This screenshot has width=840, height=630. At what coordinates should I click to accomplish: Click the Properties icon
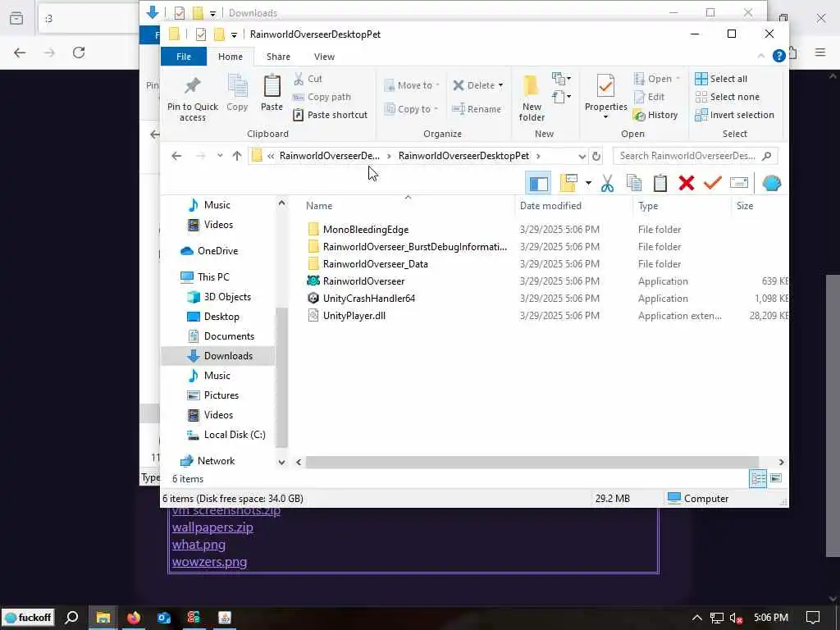605,85
